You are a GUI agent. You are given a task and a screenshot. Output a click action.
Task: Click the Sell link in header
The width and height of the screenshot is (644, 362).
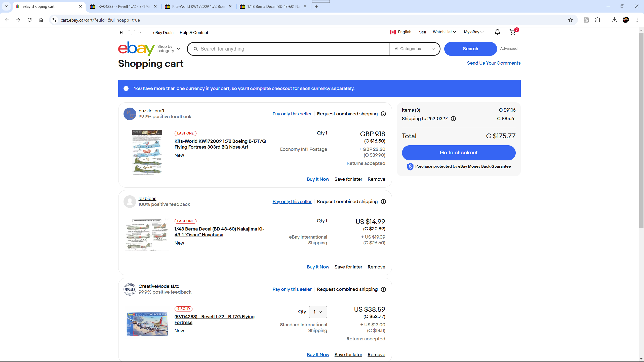click(422, 32)
